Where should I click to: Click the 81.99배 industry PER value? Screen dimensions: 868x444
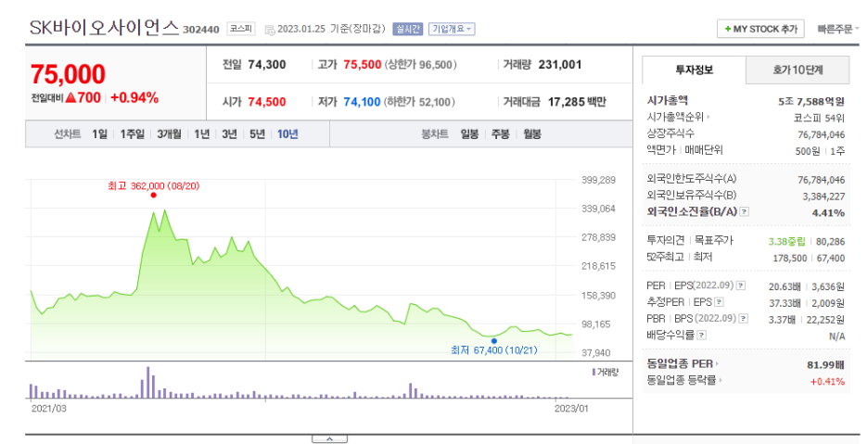(825, 365)
